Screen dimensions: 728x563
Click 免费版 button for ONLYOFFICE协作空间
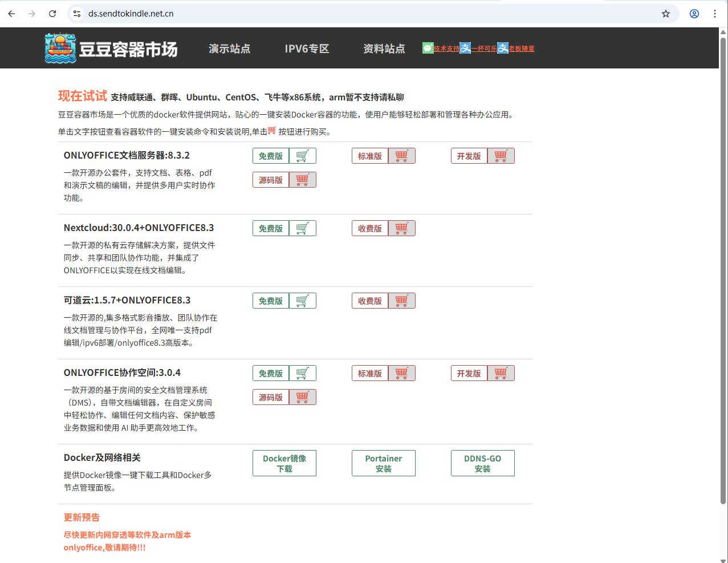271,373
